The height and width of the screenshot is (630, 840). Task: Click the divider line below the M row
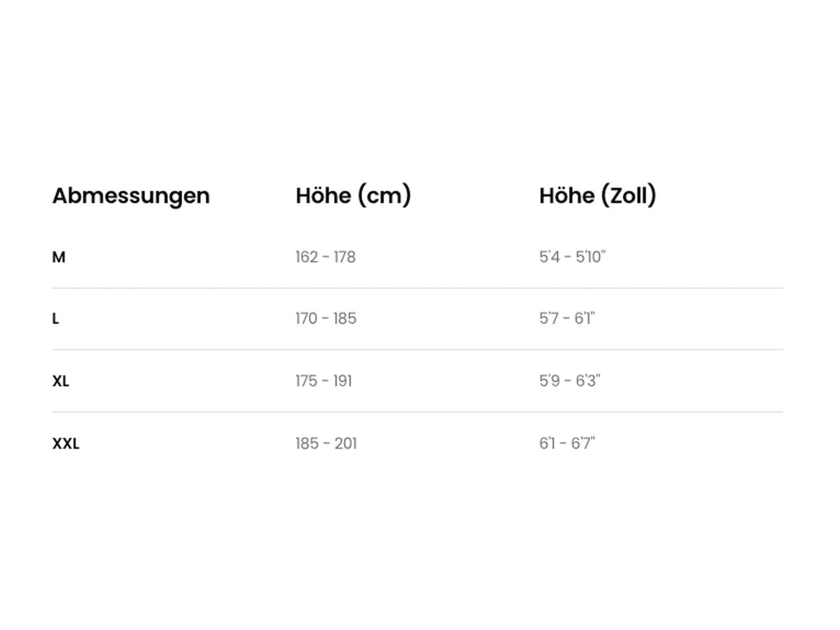[x=417, y=288]
